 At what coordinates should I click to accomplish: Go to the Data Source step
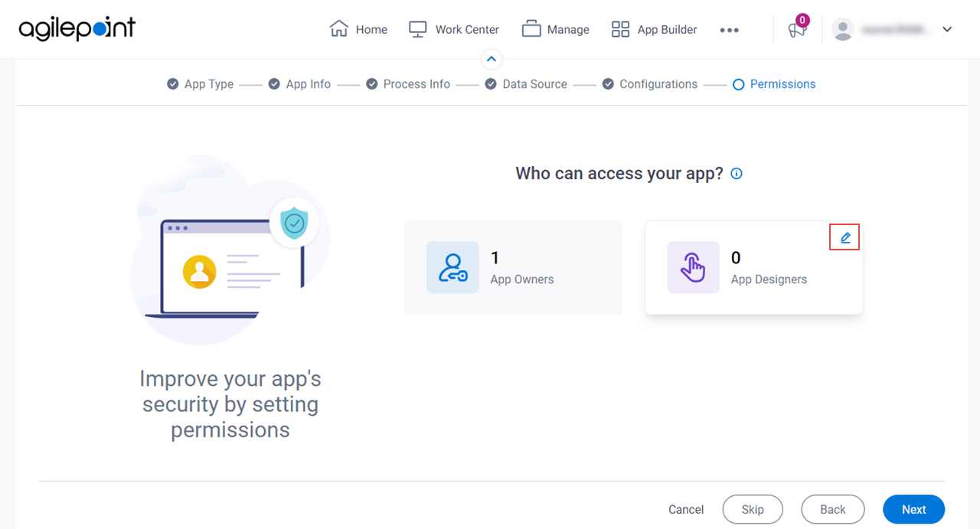point(526,84)
